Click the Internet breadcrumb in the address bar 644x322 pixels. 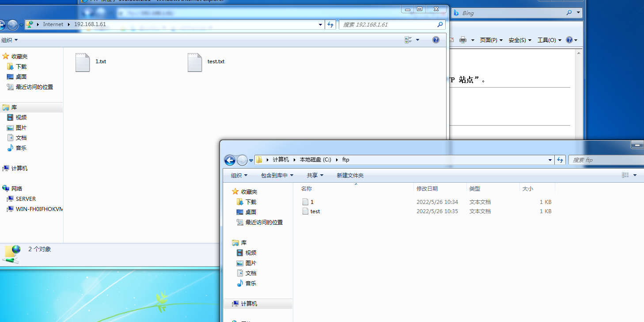coord(53,24)
